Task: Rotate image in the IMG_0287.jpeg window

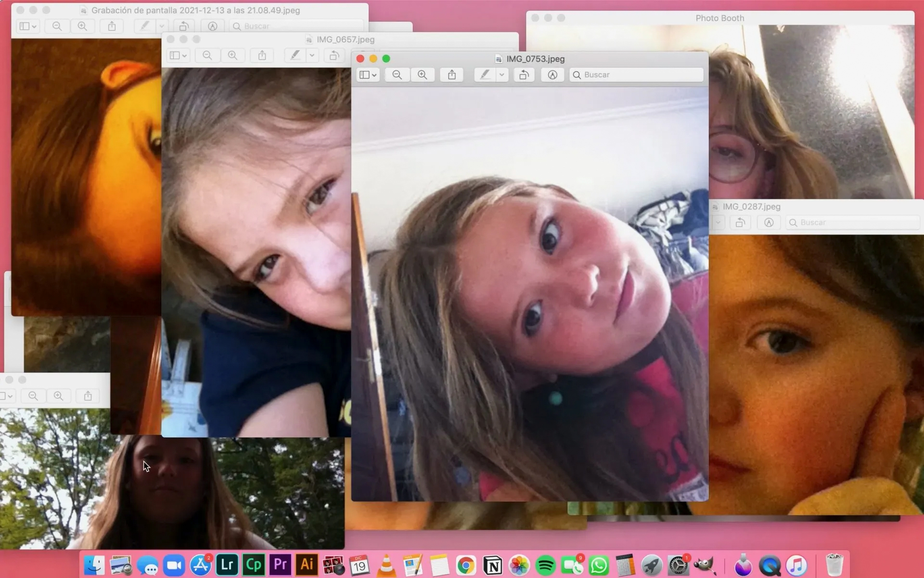Action: [x=740, y=223]
